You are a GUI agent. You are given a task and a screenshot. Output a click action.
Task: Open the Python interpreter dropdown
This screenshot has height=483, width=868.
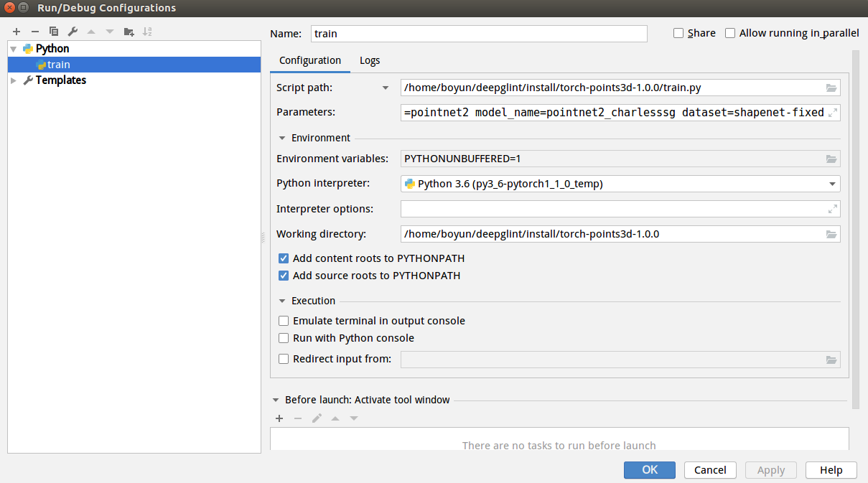click(x=831, y=183)
